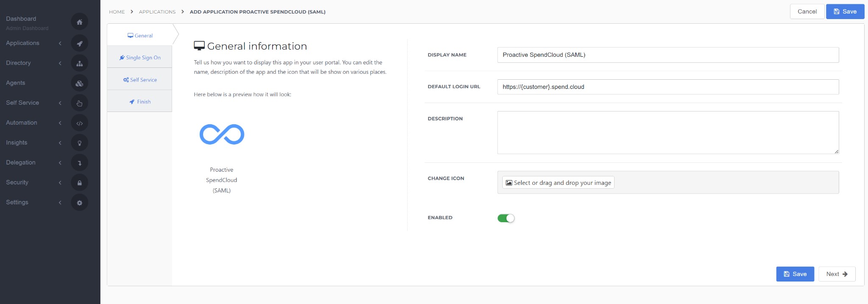Click the Applications sidebar label

(22, 43)
